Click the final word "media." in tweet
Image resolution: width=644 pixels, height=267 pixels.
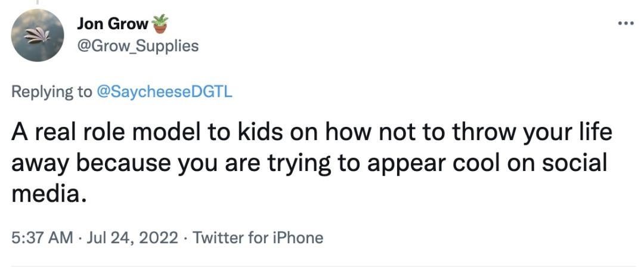(x=49, y=193)
